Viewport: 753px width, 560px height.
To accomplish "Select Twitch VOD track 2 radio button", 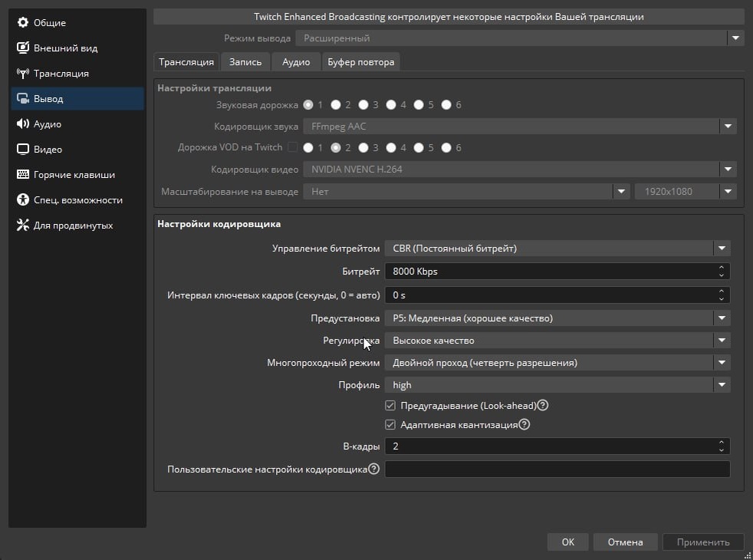I will 336,147.
